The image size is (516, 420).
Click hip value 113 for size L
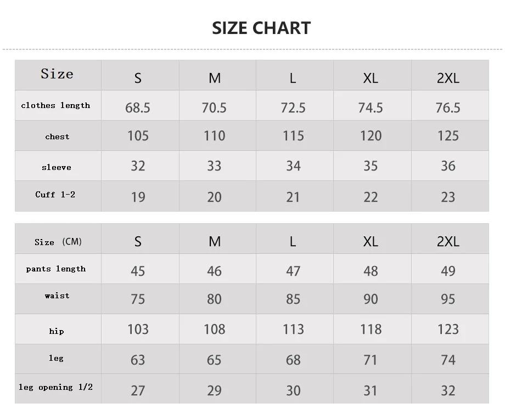(293, 330)
